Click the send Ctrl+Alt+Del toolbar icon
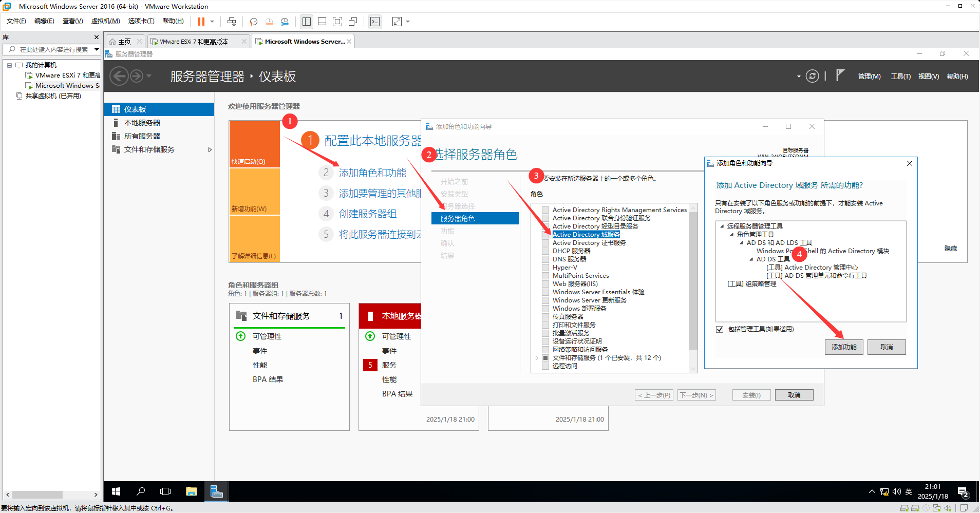Viewport: 980px width, 513px height. 232,22
